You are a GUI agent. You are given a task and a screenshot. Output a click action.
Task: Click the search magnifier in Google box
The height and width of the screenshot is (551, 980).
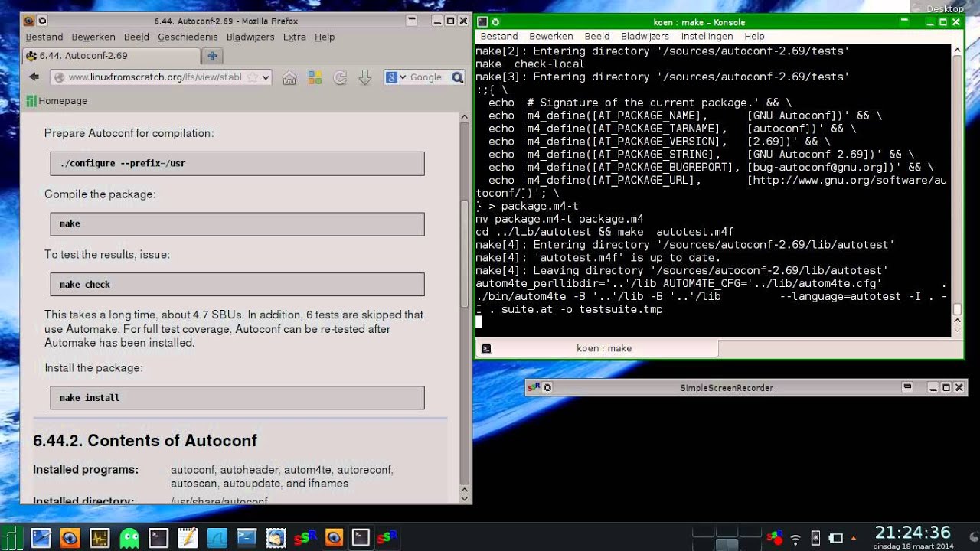pos(457,77)
